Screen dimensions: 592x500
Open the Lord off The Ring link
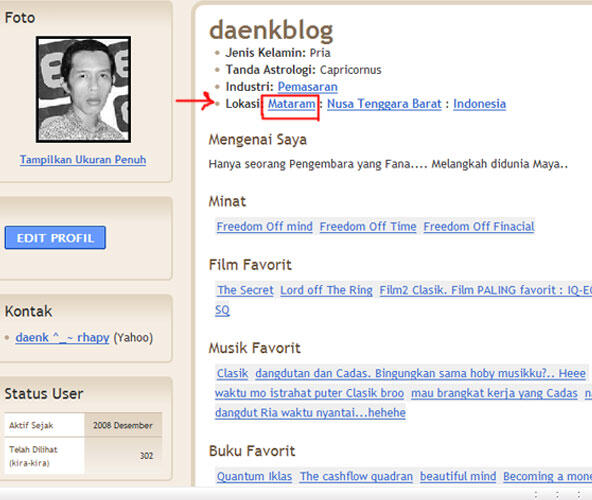[x=326, y=290]
